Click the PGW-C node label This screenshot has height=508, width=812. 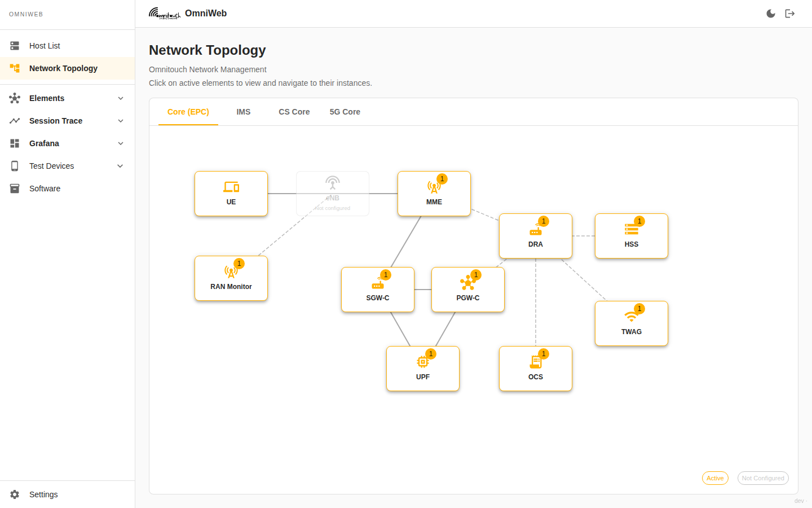coord(468,298)
